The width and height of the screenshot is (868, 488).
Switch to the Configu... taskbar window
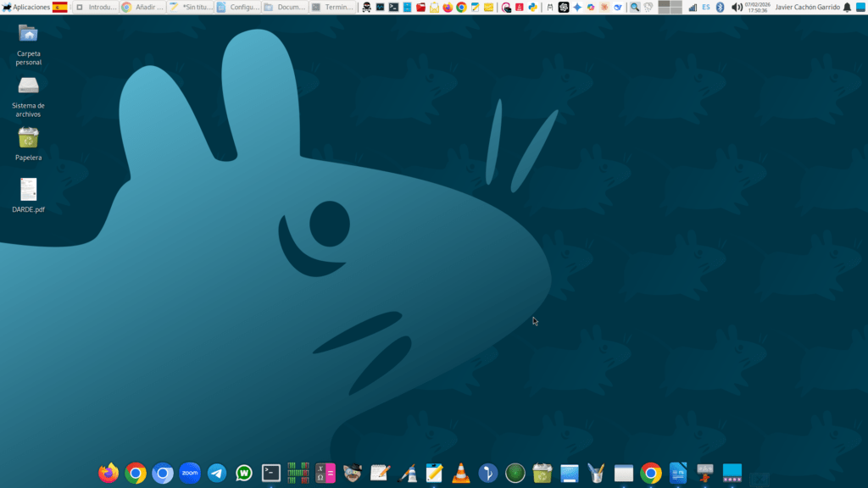tap(237, 7)
